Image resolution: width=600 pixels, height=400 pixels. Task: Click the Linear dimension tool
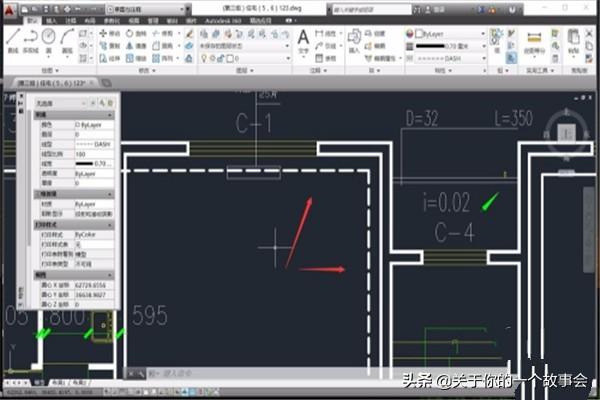325,34
